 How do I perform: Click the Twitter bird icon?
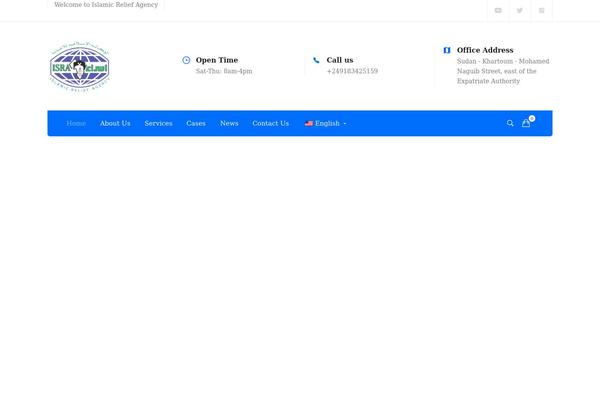[520, 10]
